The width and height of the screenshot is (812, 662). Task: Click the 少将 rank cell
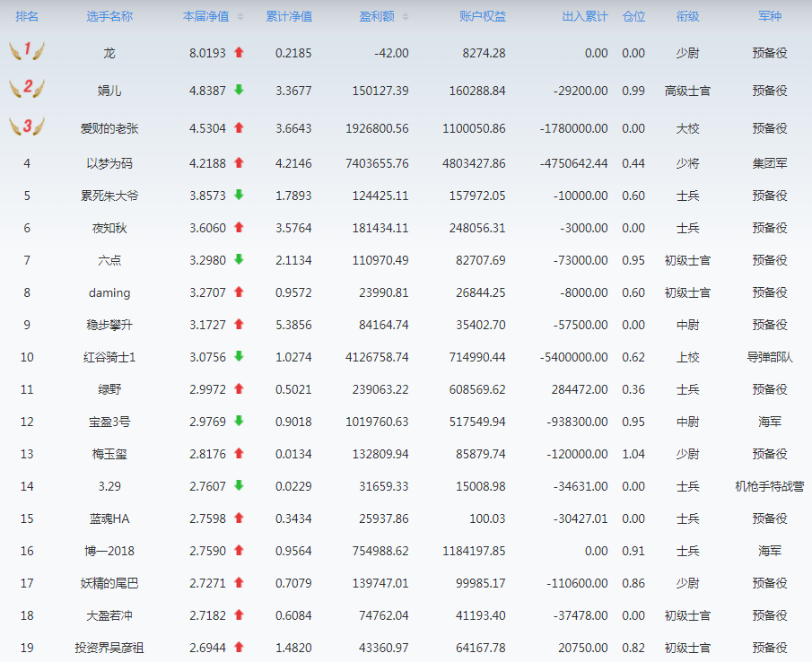pos(687,163)
